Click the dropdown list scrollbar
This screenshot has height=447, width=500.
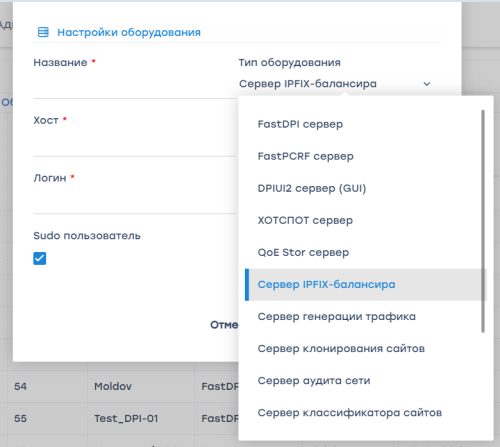[x=483, y=221]
